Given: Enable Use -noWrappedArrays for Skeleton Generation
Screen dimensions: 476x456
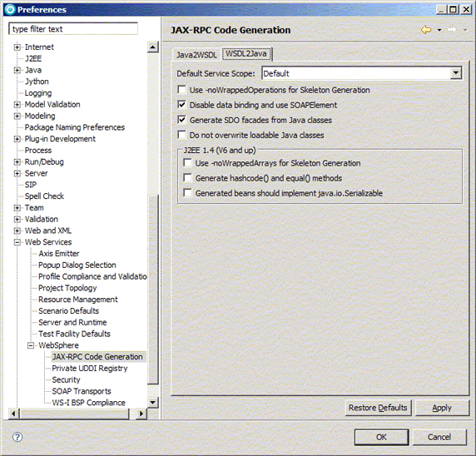Looking at the screenshot, I should point(187,163).
